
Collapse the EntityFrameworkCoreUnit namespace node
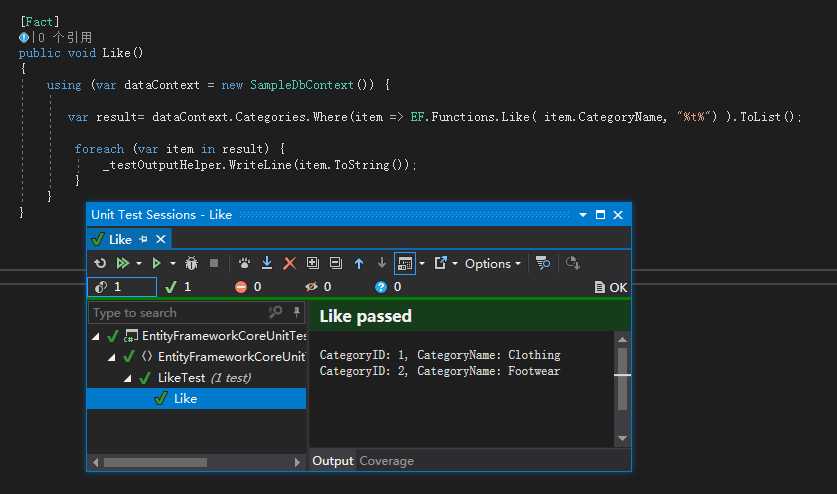[x=112, y=357]
